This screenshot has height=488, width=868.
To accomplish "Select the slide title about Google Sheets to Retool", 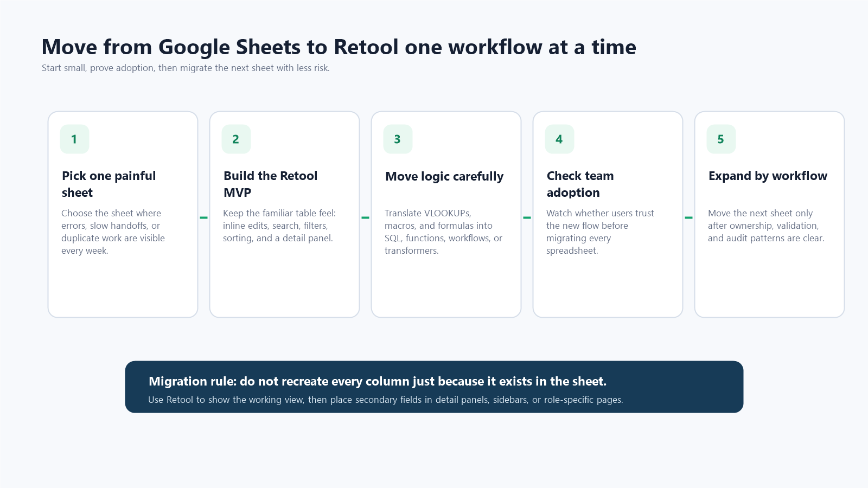I will click(339, 47).
